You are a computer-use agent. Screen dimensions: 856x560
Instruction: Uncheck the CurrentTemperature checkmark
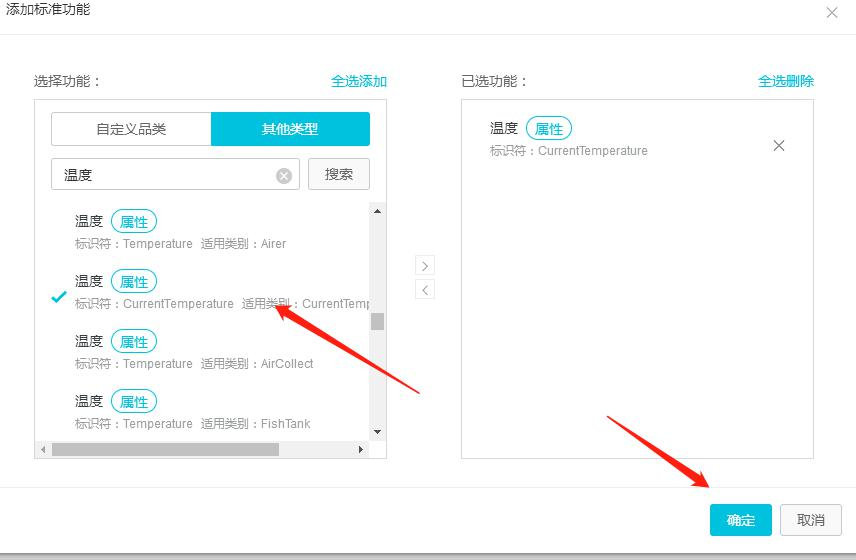click(x=59, y=297)
